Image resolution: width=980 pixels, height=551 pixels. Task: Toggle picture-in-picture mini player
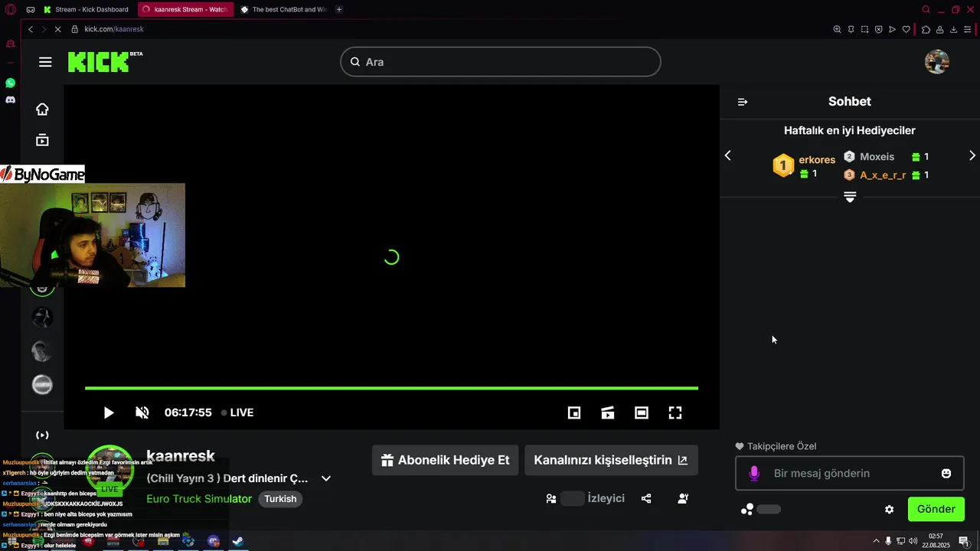(x=574, y=412)
